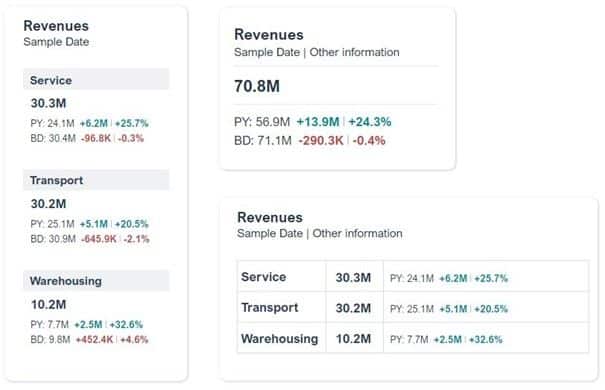Click the -645.9K Transport budget variance

99,239
